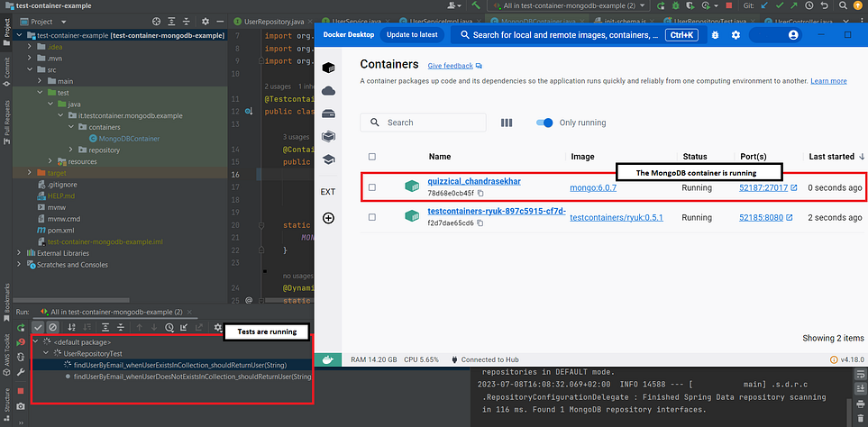The width and height of the screenshot is (868, 427).
Task: Open test history clock icon
Action: [x=169, y=327]
